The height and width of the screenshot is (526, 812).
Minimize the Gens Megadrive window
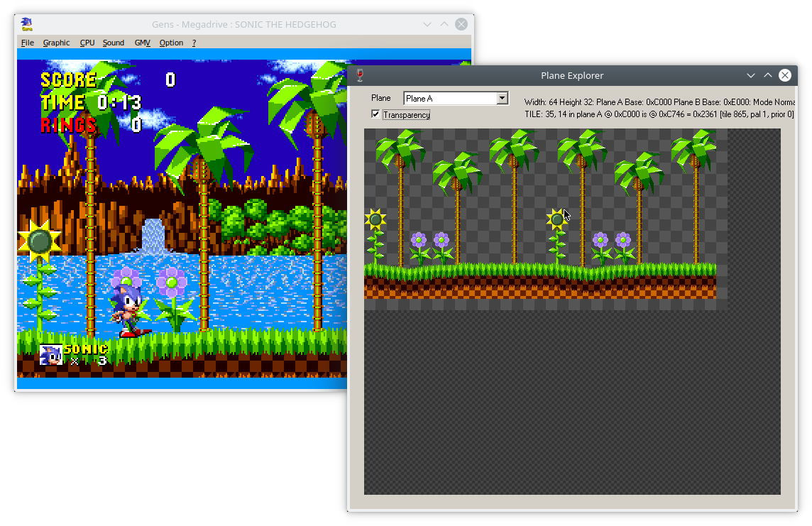(427, 24)
